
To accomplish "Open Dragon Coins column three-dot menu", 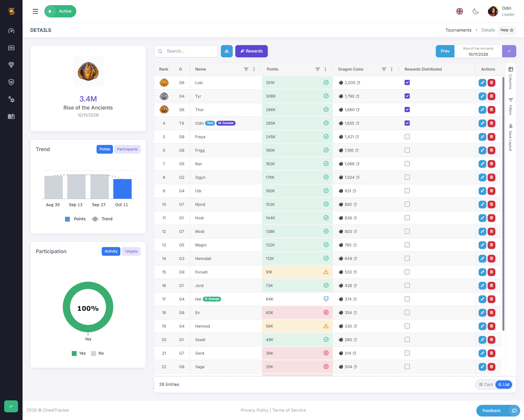I will pyautogui.click(x=392, y=69).
